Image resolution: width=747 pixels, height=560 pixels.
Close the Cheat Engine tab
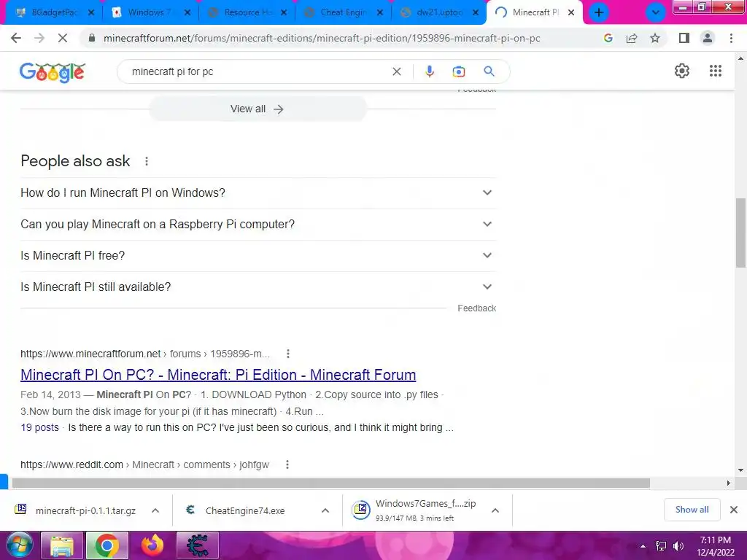(x=379, y=12)
